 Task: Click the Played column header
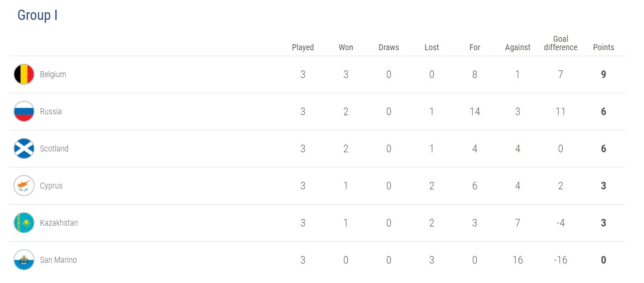pos(303,48)
